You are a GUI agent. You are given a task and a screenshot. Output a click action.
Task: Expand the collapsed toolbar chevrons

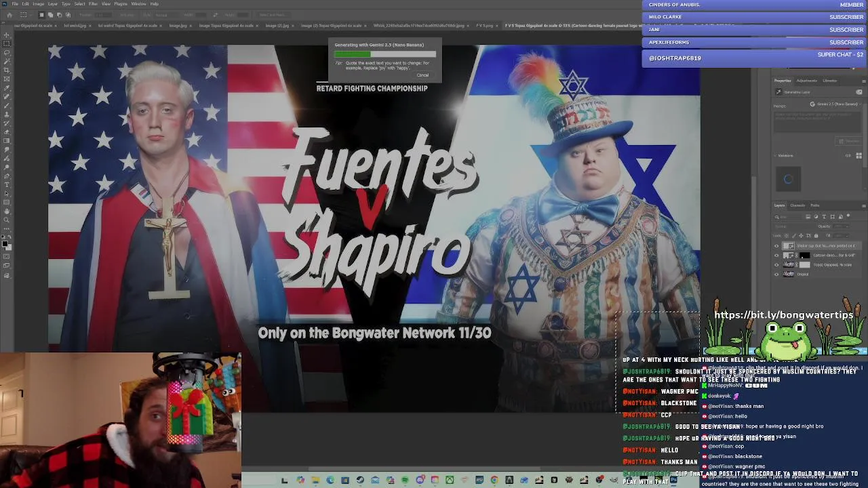(3, 23)
